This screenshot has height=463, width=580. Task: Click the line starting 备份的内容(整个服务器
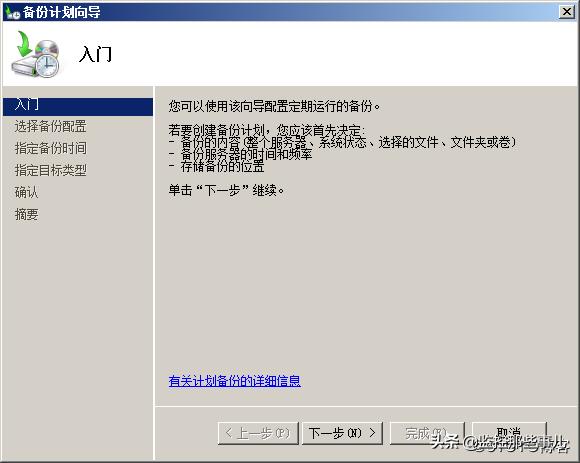point(342,142)
